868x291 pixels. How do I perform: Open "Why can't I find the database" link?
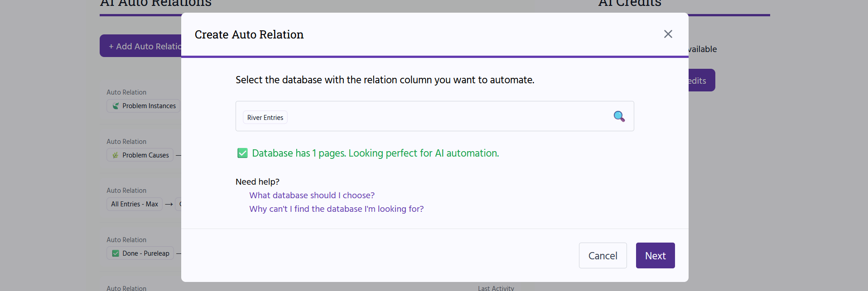[336, 209]
